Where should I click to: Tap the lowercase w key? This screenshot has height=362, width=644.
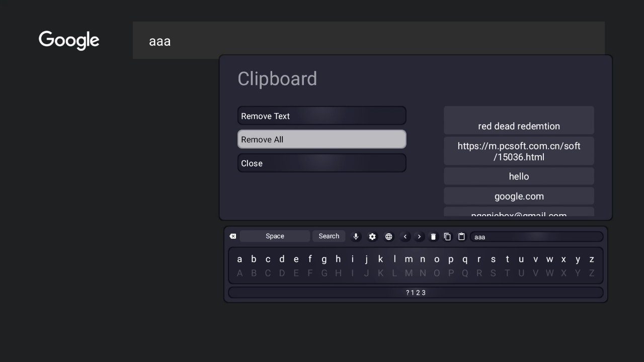pyautogui.click(x=549, y=259)
